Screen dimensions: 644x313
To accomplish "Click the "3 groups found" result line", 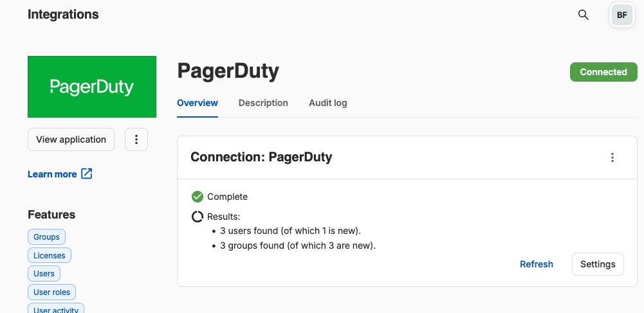I will 298,246.
